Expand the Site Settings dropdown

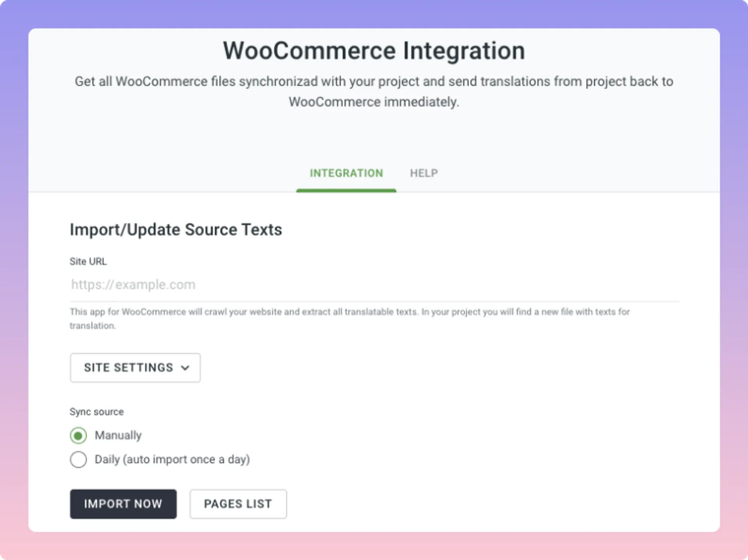tap(135, 368)
